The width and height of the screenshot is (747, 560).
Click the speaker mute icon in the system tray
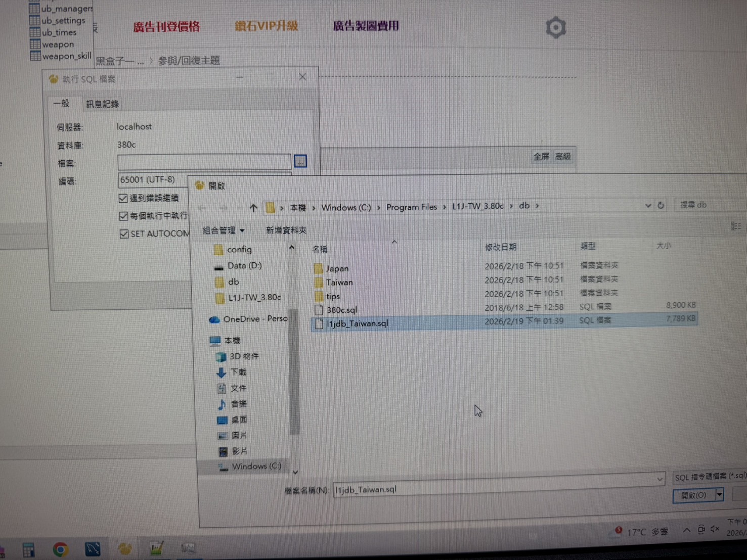pos(715,529)
